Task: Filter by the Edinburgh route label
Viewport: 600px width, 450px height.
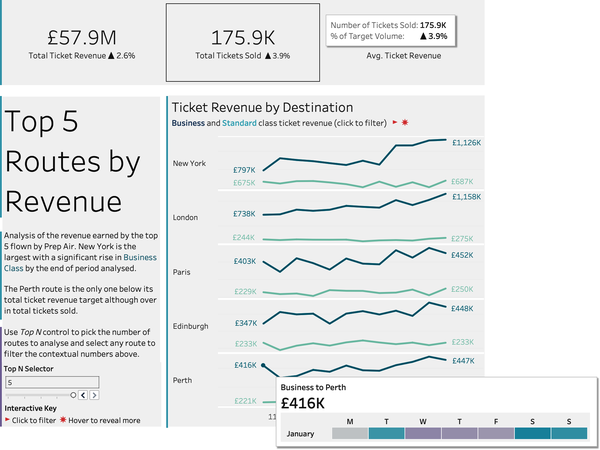Action: click(x=191, y=325)
